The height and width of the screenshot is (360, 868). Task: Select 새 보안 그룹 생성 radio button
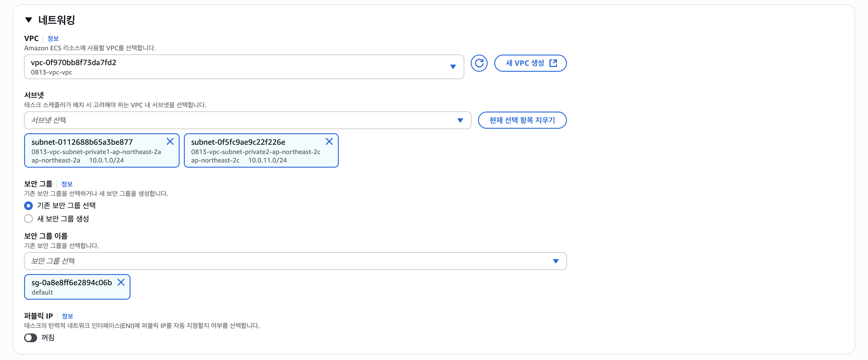click(x=29, y=219)
